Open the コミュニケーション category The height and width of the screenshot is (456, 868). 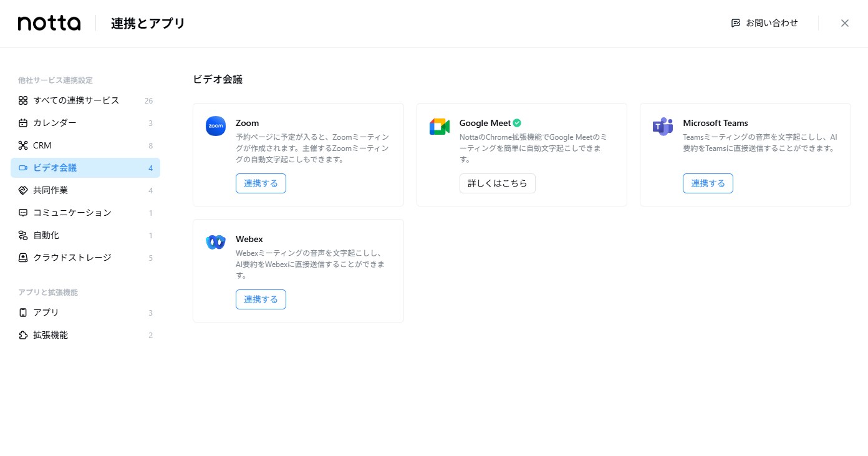(85, 213)
